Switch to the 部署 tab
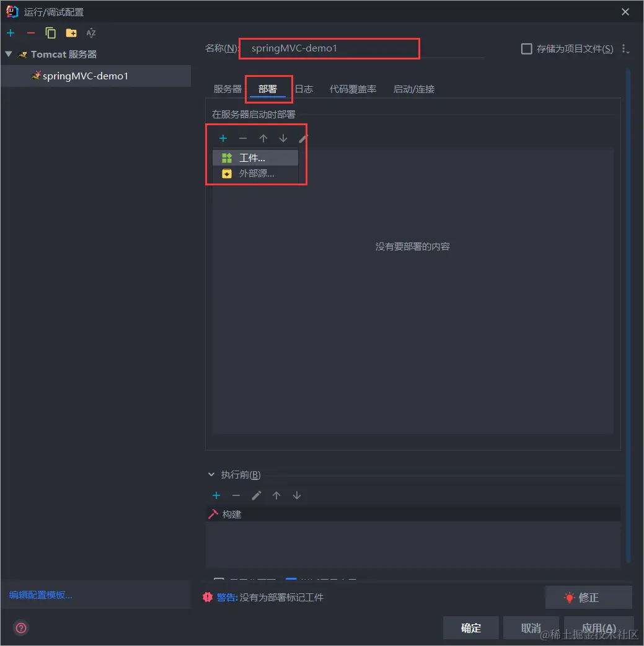This screenshot has height=646, width=644. point(268,89)
